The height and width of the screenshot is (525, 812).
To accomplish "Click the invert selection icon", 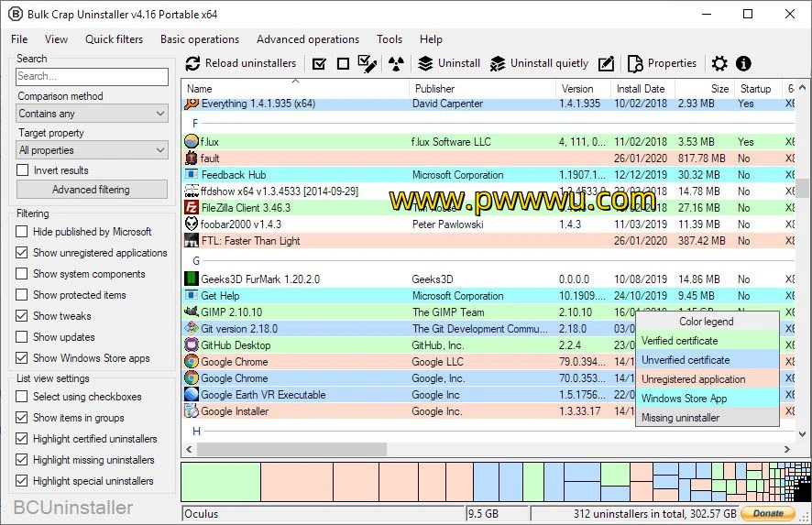I will click(368, 64).
